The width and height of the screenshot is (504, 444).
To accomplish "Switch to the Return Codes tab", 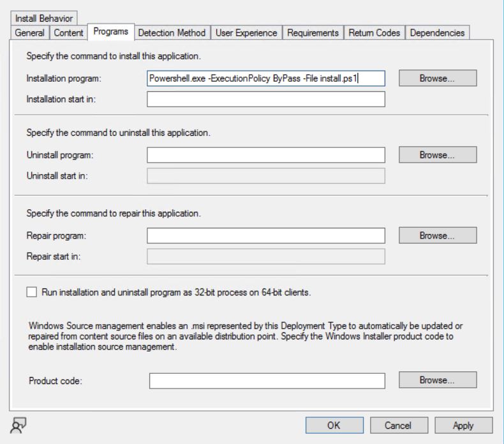I will click(x=374, y=33).
